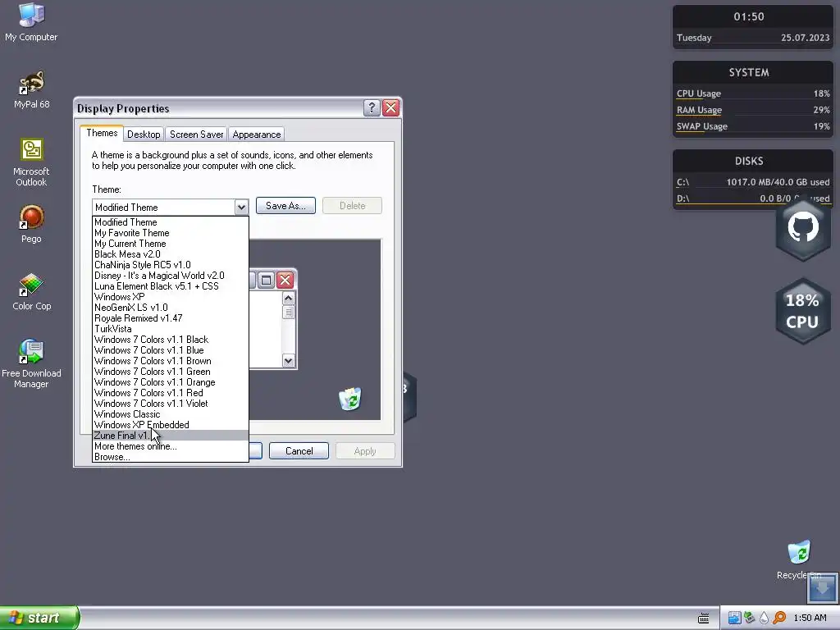Choose Windows 7 Colors v1.1 Blue
This screenshot has height=630, width=840.
pyautogui.click(x=171, y=350)
